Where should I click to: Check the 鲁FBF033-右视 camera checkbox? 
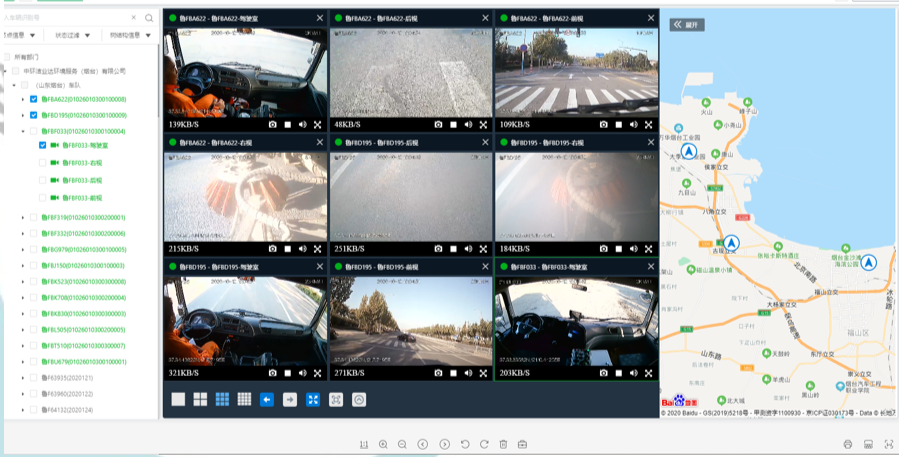click(42, 162)
